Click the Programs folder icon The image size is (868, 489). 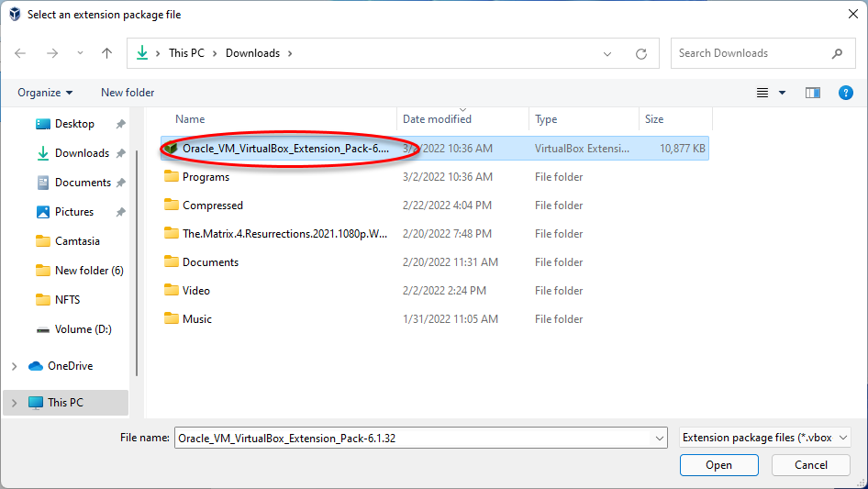tap(172, 177)
